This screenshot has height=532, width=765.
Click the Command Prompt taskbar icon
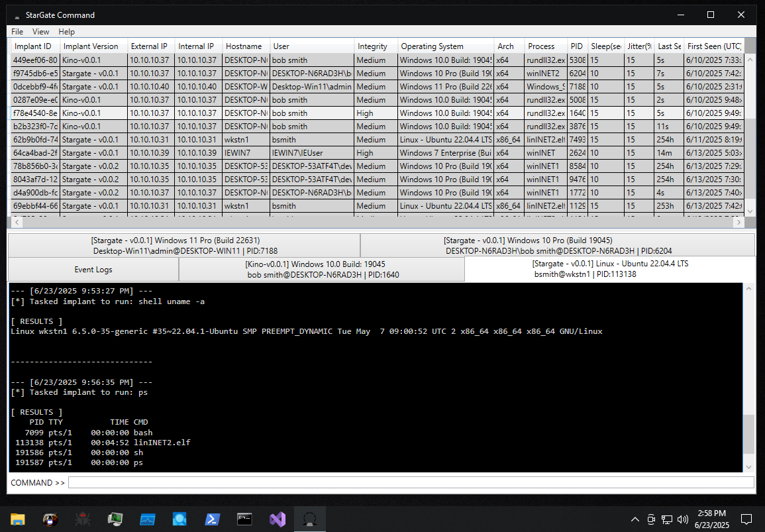click(x=244, y=519)
